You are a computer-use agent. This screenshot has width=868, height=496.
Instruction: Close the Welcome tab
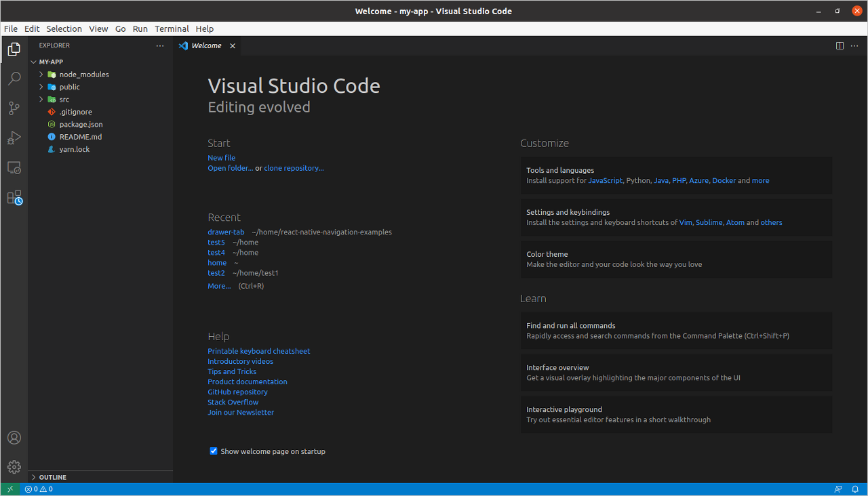(x=233, y=46)
